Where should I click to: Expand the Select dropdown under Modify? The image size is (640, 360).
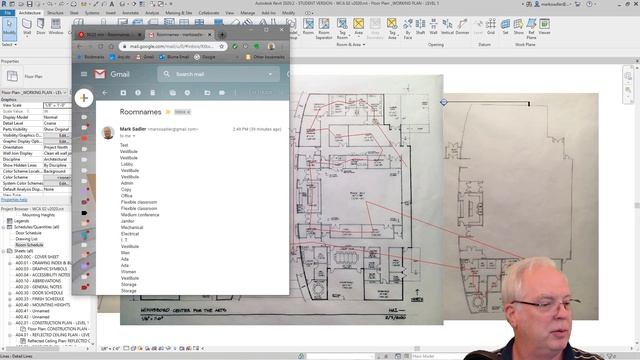tap(9, 44)
